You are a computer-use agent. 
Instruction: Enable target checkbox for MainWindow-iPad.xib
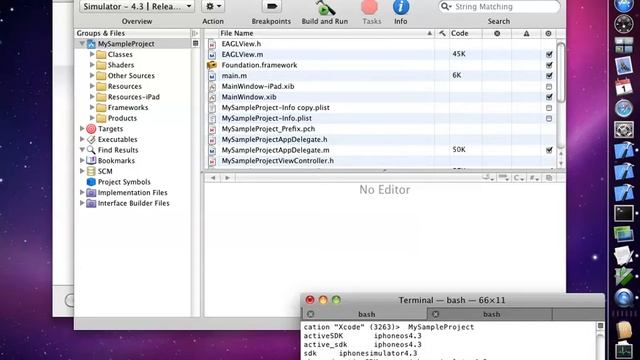point(549,87)
